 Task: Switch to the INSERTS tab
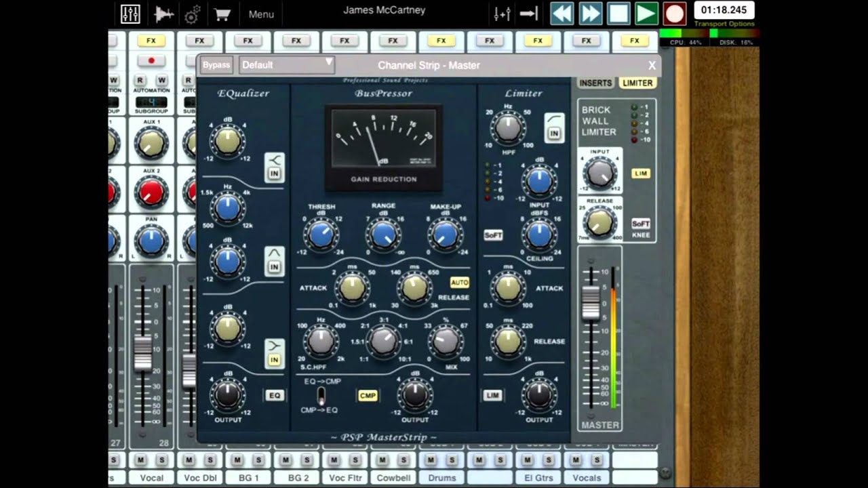click(596, 83)
